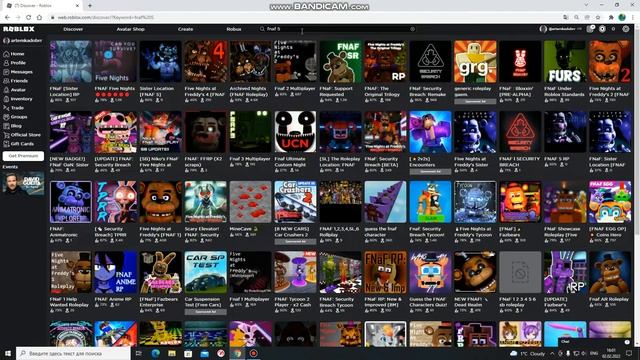Viewport: 640px width, 360px height.
Task: Go to the Create tab
Action: 185,29
